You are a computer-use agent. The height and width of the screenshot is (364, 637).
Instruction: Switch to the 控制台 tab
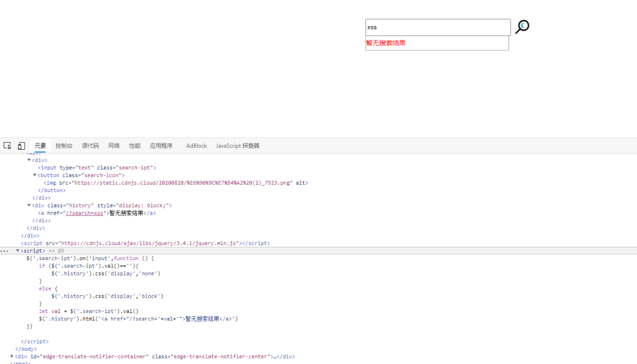[x=64, y=146]
